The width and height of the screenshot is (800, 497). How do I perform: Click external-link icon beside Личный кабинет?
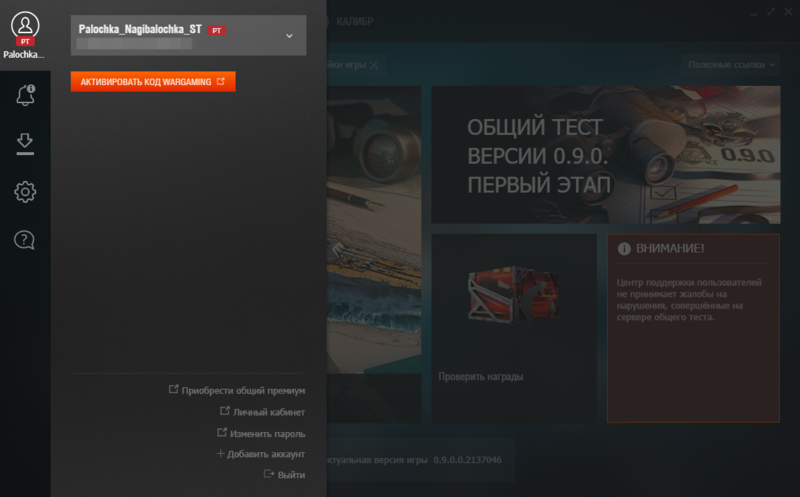click(224, 411)
